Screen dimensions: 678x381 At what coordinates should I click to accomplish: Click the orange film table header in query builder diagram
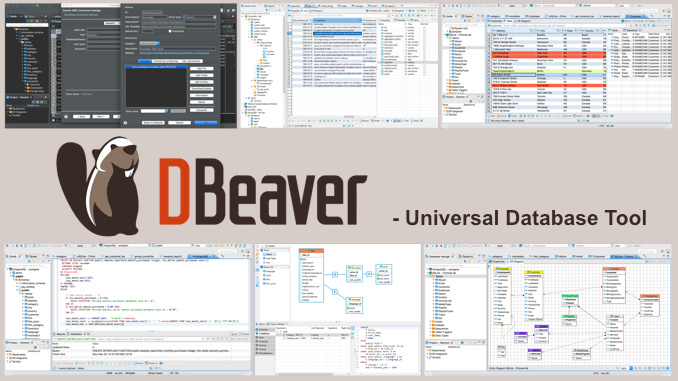pos(311,251)
